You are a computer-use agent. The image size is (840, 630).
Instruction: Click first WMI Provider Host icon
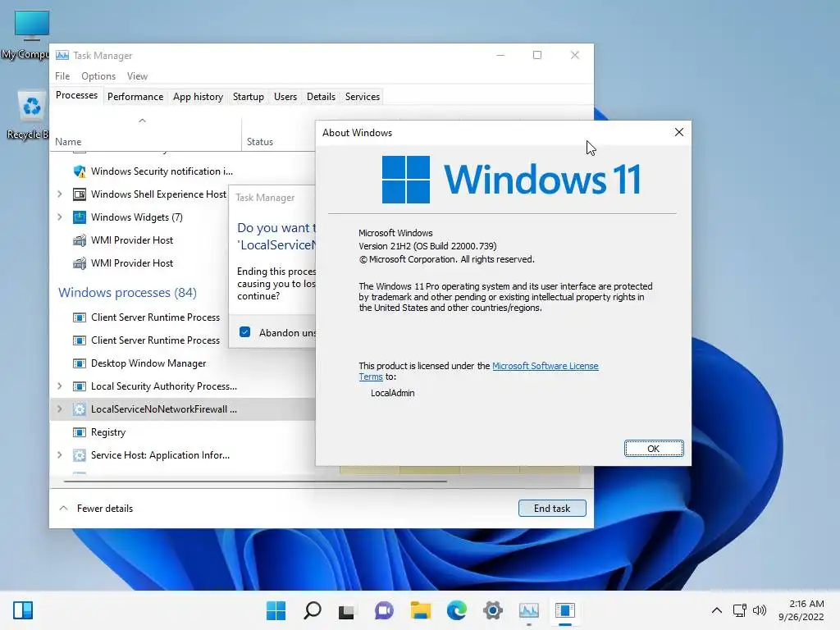pyautogui.click(x=80, y=240)
